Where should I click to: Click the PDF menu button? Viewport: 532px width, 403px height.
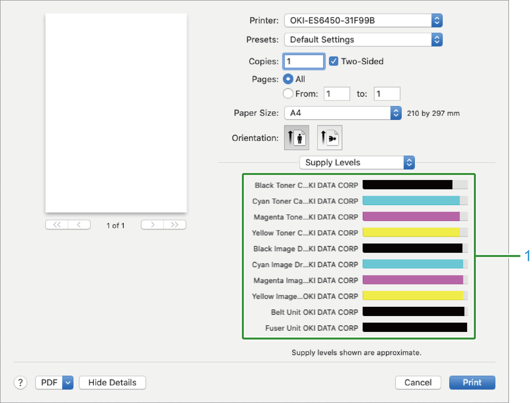pyautogui.click(x=49, y=382)
